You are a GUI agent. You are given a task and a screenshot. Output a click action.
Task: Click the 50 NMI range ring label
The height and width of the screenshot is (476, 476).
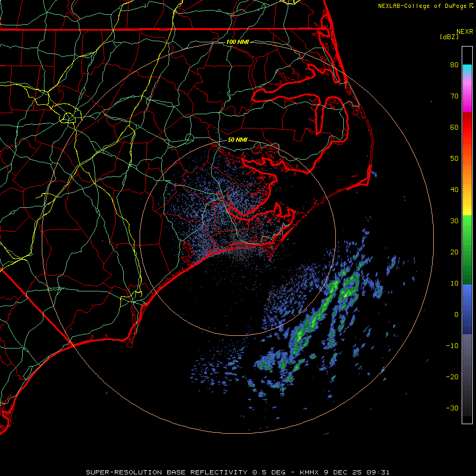tap(237, 140)
